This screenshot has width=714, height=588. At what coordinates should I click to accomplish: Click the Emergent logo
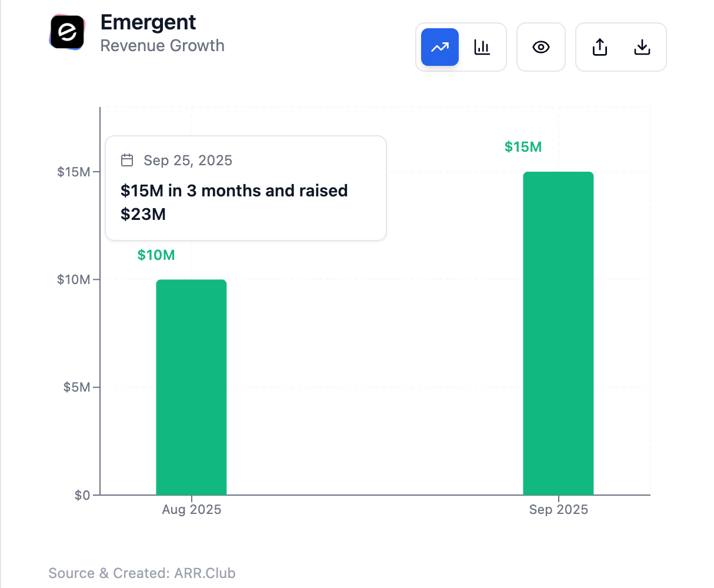(x=67, y=32)
